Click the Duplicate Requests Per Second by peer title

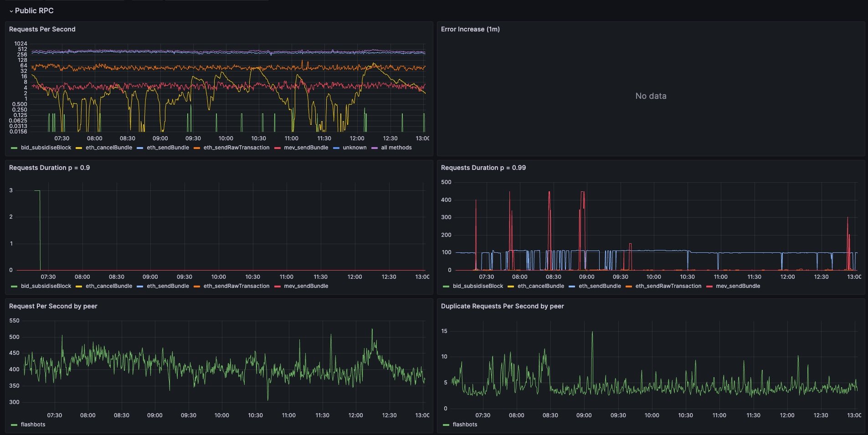coord(502,306)
